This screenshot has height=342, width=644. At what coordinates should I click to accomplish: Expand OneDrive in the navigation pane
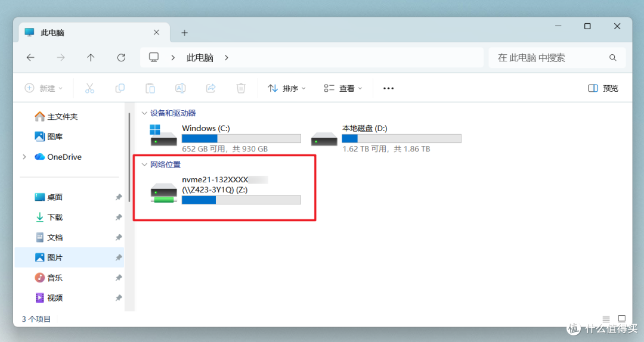click(x=24, y=157)
